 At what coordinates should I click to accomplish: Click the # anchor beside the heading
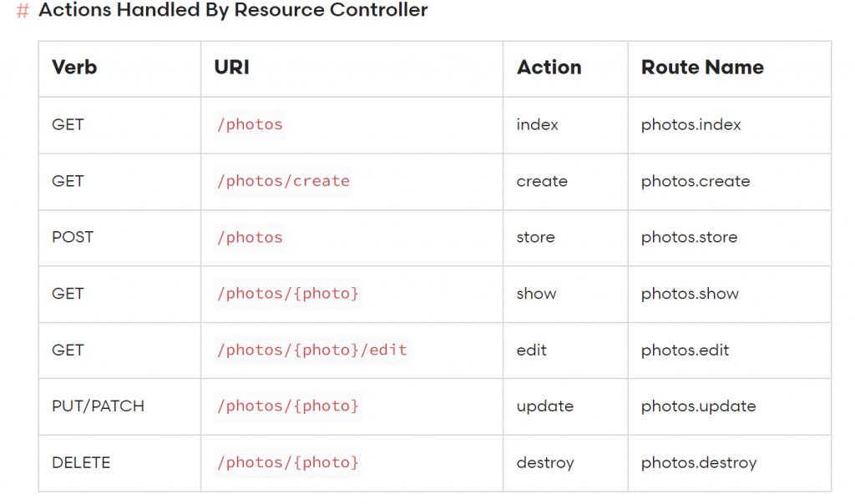(23, 12)
